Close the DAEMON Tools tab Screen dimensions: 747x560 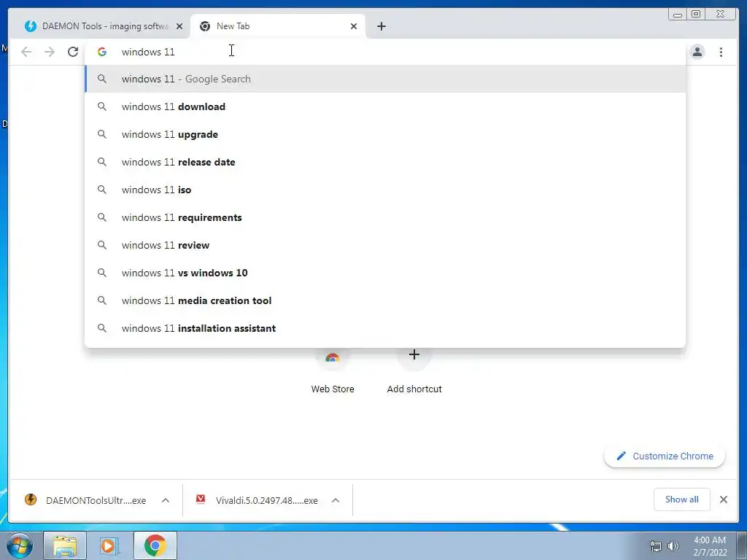pos(179,26)
